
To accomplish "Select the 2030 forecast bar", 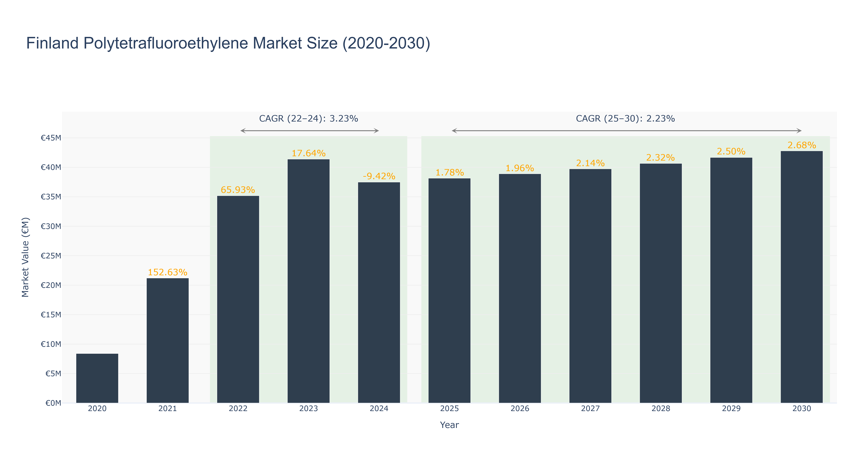I will (x=801, y=277).
